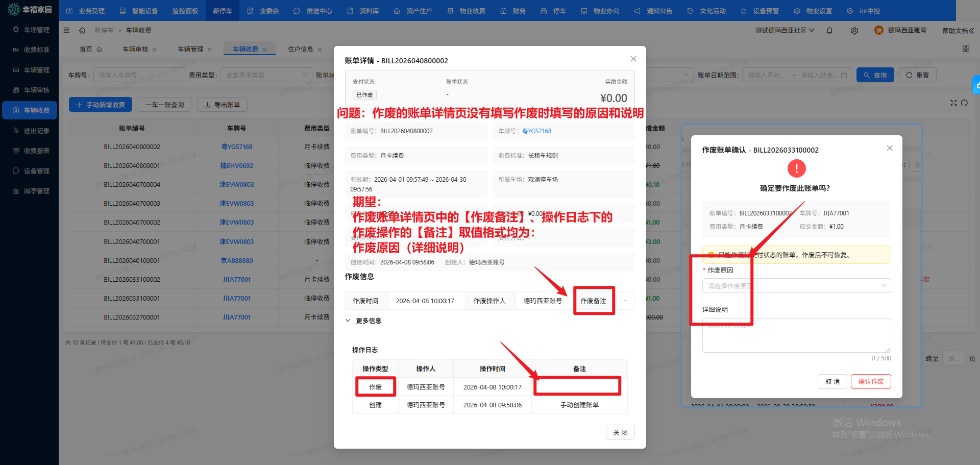Viewport: 980px width, 465px height.
Task: Expand the 测试德玛西亚社区 community selector
Action: click(785, 31)
